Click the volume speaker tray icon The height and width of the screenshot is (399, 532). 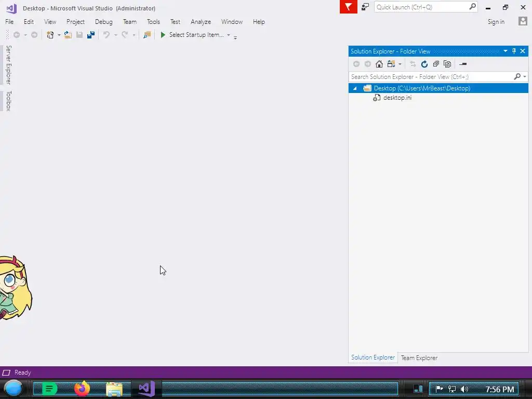tap(464, 389)
